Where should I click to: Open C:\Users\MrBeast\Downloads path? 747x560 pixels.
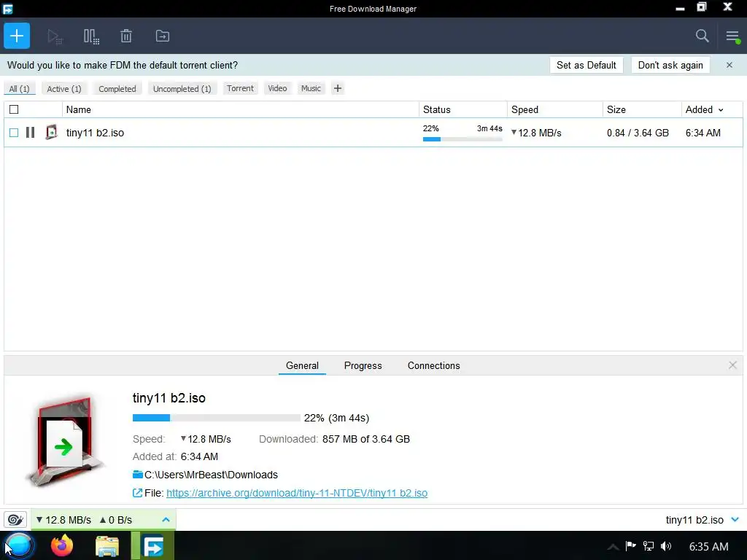pyautogui.click(x=211, y=475)
